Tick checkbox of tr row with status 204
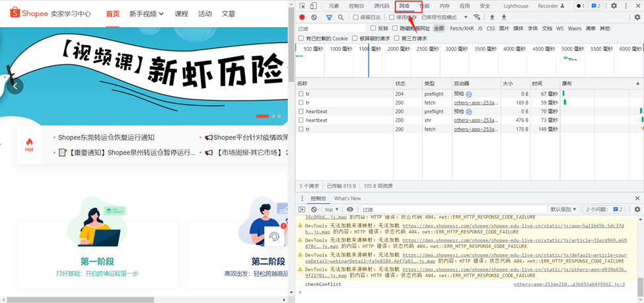The width and height of the screenshot is (644, 303). coord(301,94)
